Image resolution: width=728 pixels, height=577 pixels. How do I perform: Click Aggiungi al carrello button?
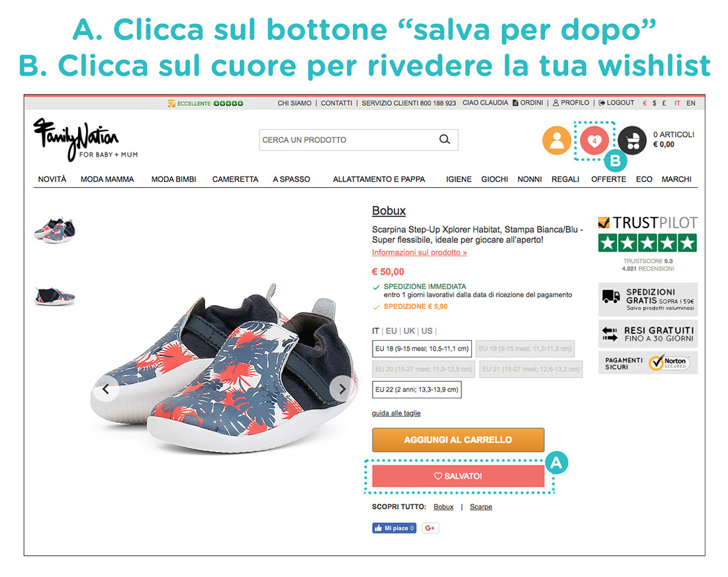point(458,440)
